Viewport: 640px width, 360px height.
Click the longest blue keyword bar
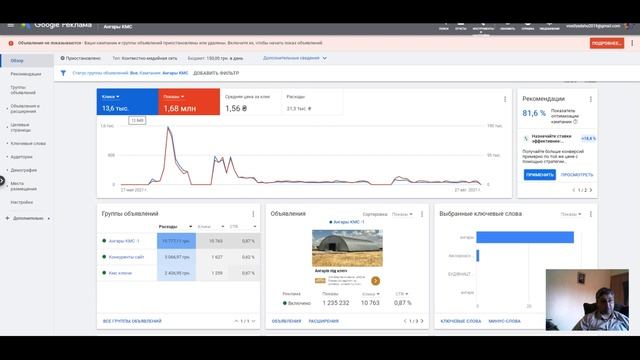tap(525, 237)
